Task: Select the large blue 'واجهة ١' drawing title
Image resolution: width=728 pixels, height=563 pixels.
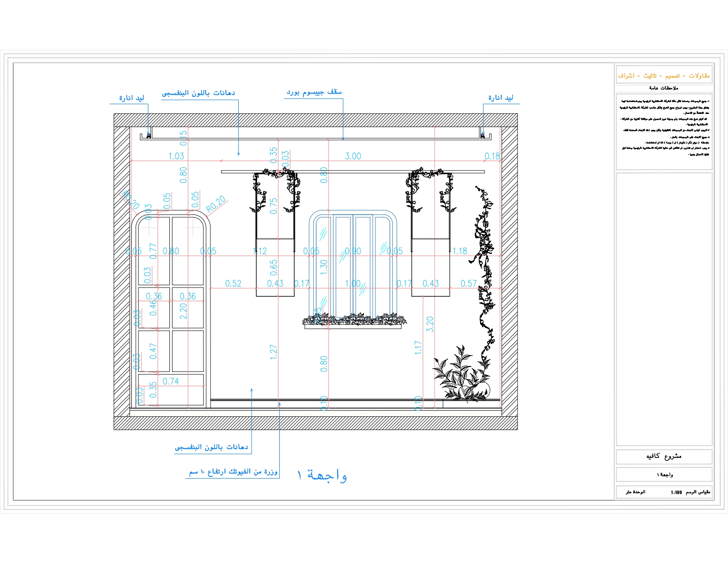Action: (322, 475)
